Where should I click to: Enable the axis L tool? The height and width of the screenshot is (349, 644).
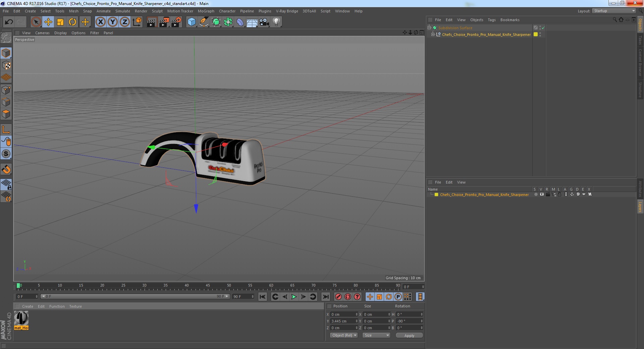click(x=6, y=130)
